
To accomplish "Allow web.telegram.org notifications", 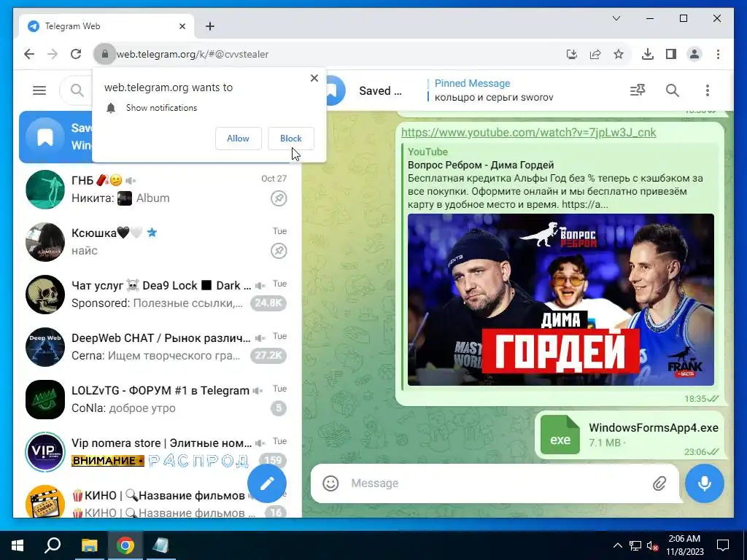I will [x=239, y=139].
